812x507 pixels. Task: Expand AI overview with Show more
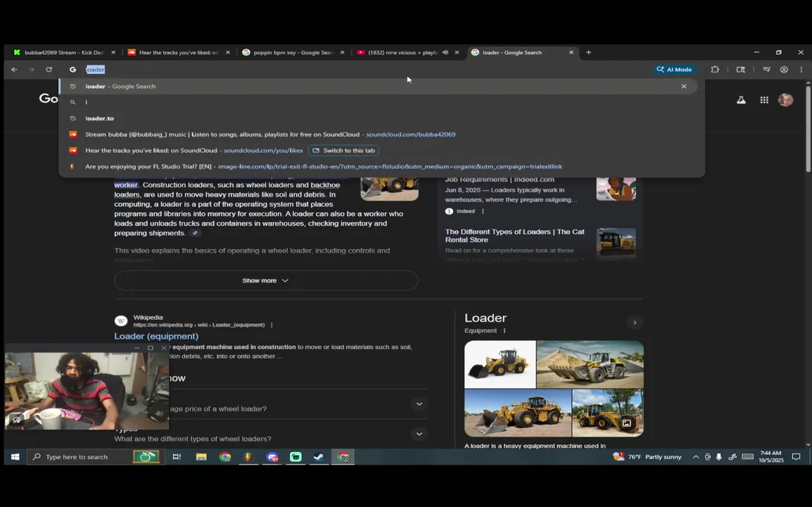[266, 280]
